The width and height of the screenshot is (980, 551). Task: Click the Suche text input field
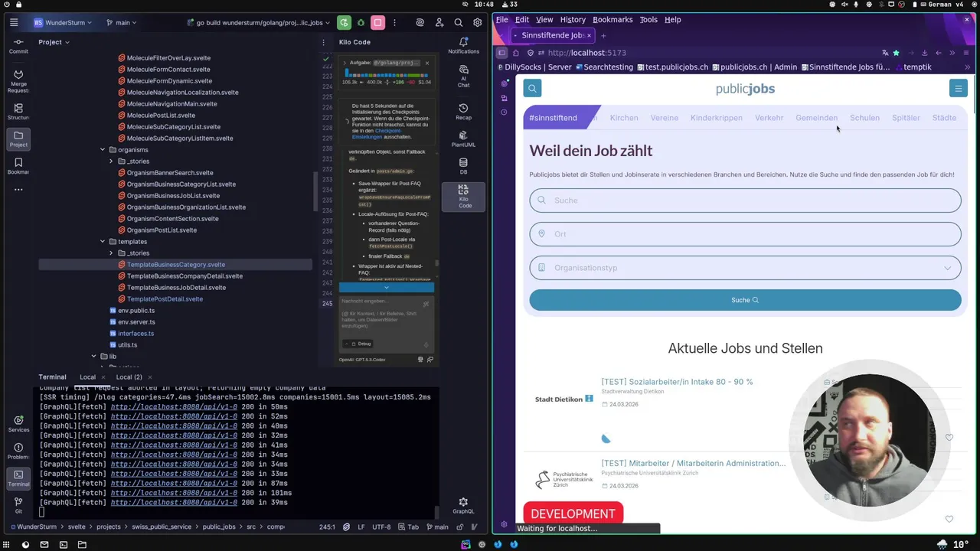tap(745, 201)
